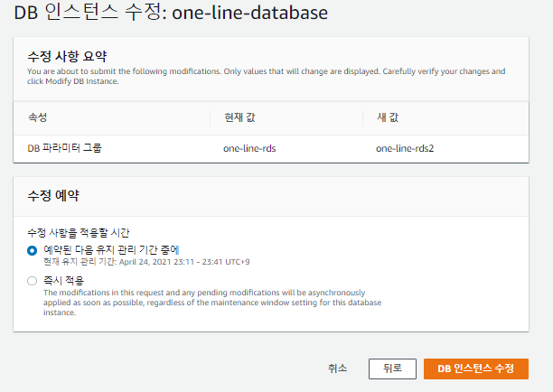
Task: Click the new value 'one-line-rds2'
Action: [405, 148]
